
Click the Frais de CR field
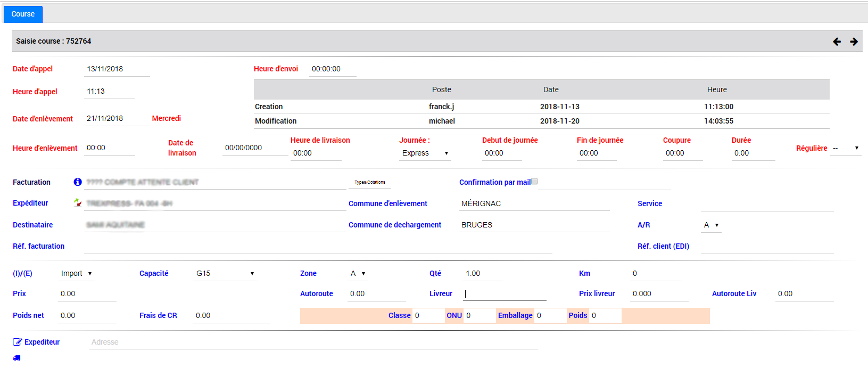232,316
